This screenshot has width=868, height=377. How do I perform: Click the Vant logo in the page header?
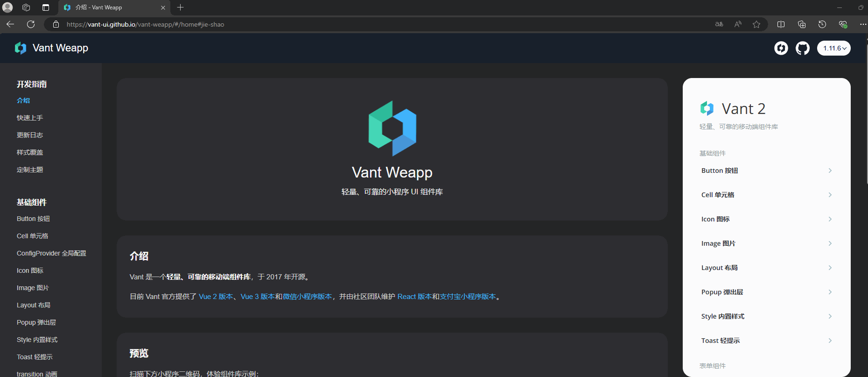click(x=21, y=48)
